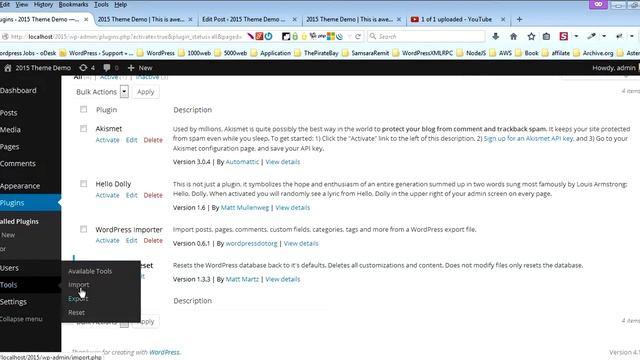The width and height of the screenshot is (640, 360).
Task: Open the Help menu in menu bar
Action: [120, 4]
